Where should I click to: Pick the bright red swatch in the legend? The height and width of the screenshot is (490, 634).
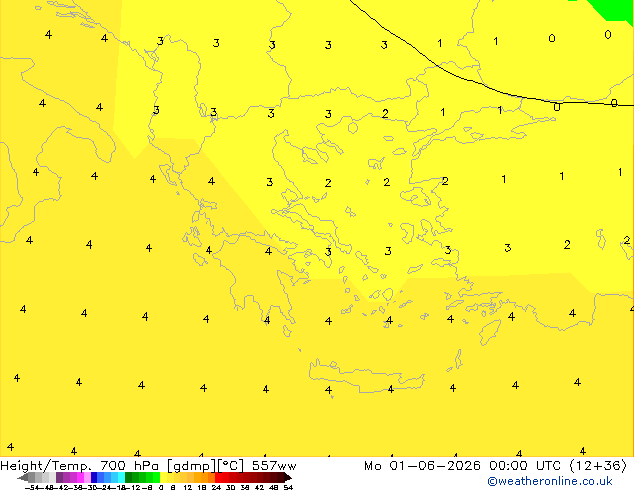click(218, 478)
